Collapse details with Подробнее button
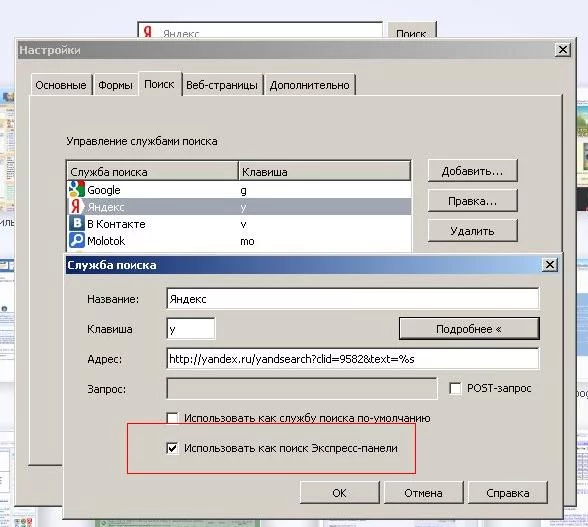This screenshot has height=527, width=588. [x=469, y=329]
